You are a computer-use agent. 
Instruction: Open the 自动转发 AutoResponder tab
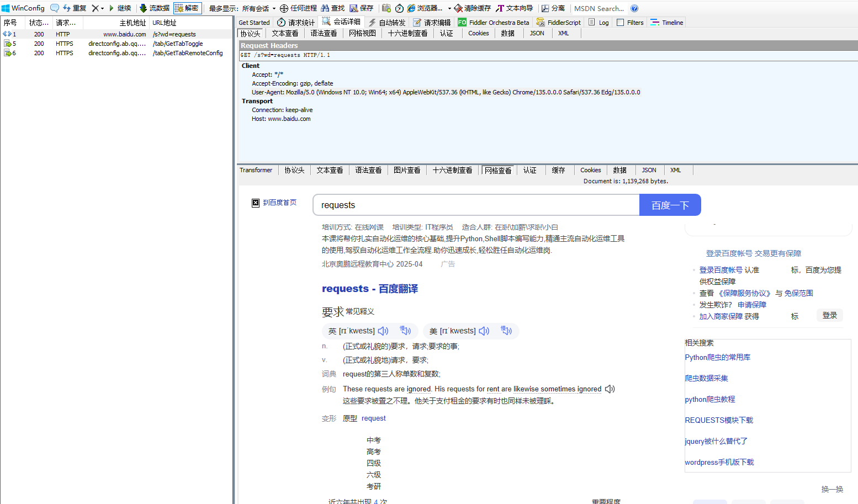pos(387,23)
